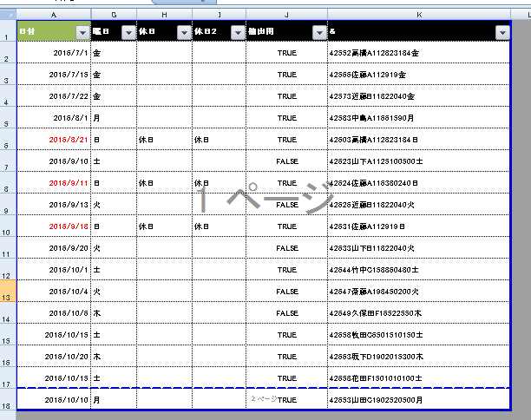
Task: Click date cell 2016/10/20
Action: [x=54, y=356]
